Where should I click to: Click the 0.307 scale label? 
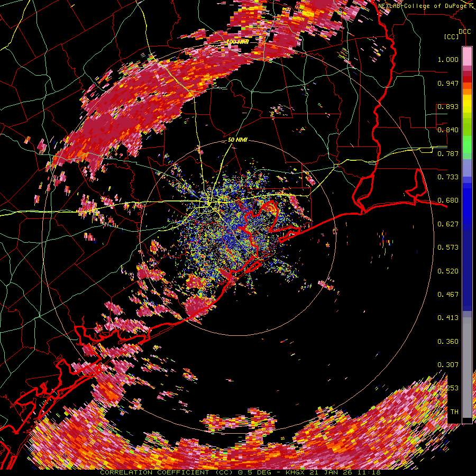pyautogui.click(x=448, y=365)
